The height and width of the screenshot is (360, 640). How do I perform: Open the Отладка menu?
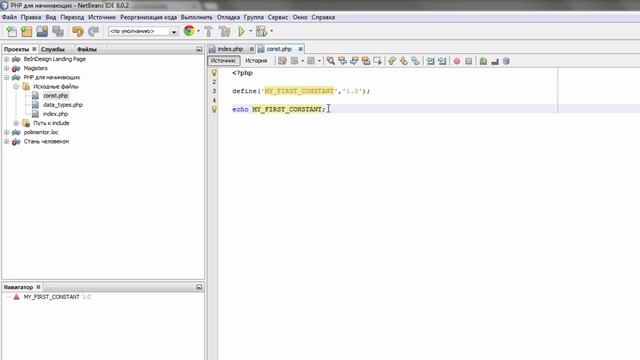(228, 17)
